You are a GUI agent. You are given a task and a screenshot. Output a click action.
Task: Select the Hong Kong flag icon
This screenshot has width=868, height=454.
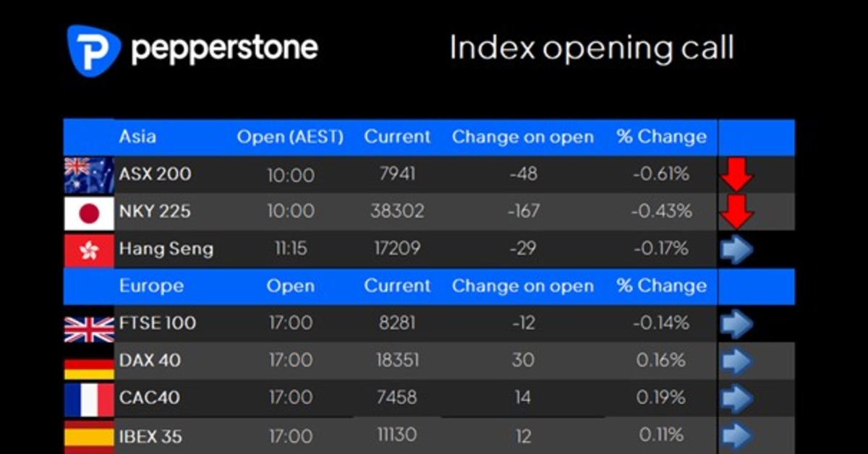(x=89, y=250)
